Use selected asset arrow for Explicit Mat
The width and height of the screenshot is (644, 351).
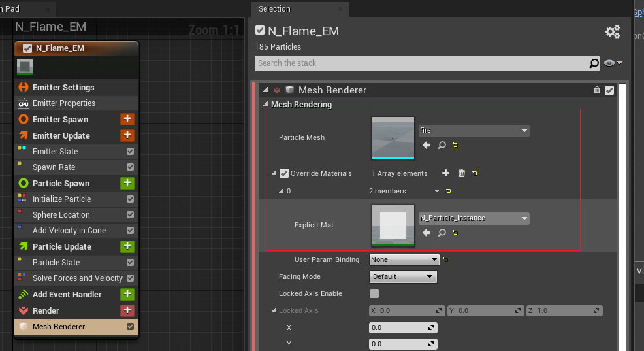coord(427,233)
